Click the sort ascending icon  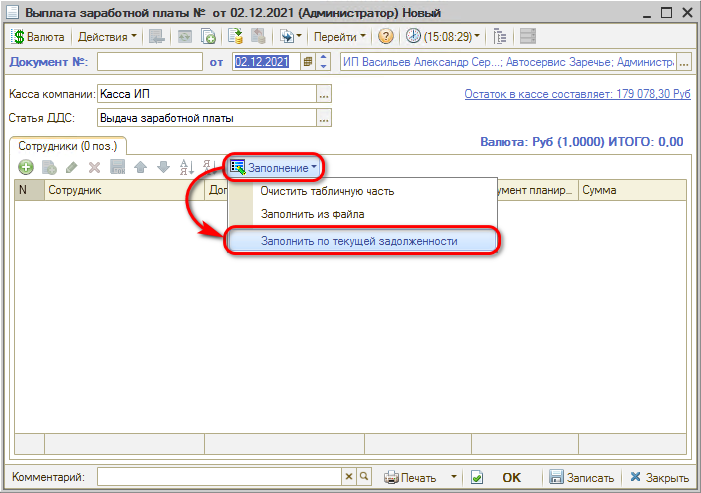coord(184,167)
